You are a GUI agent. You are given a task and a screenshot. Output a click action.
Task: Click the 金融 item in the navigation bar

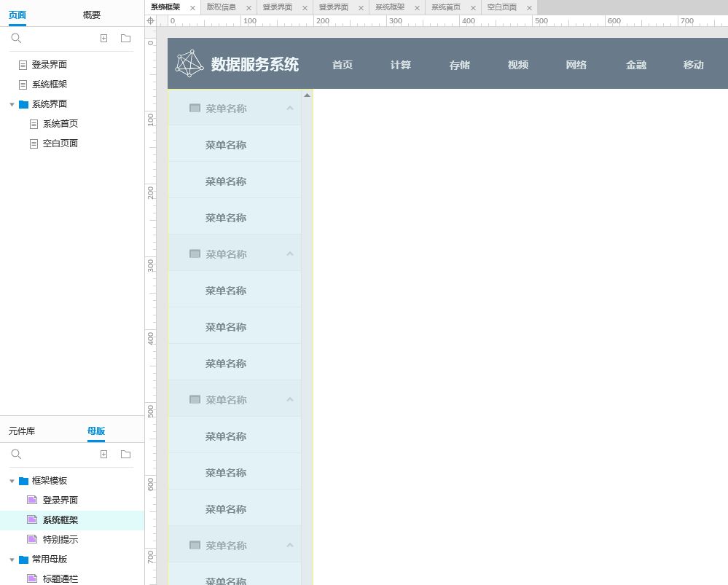point(635,65)
